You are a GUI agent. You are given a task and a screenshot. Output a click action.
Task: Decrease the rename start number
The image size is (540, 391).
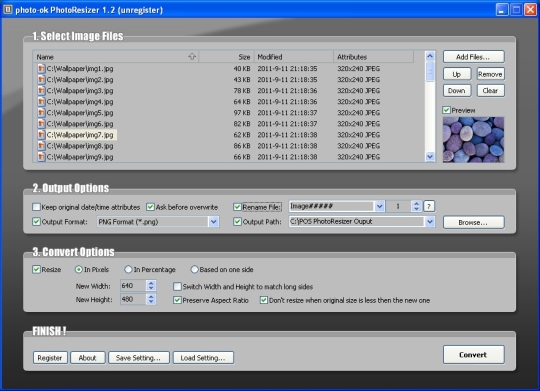[x=416, y=209]
